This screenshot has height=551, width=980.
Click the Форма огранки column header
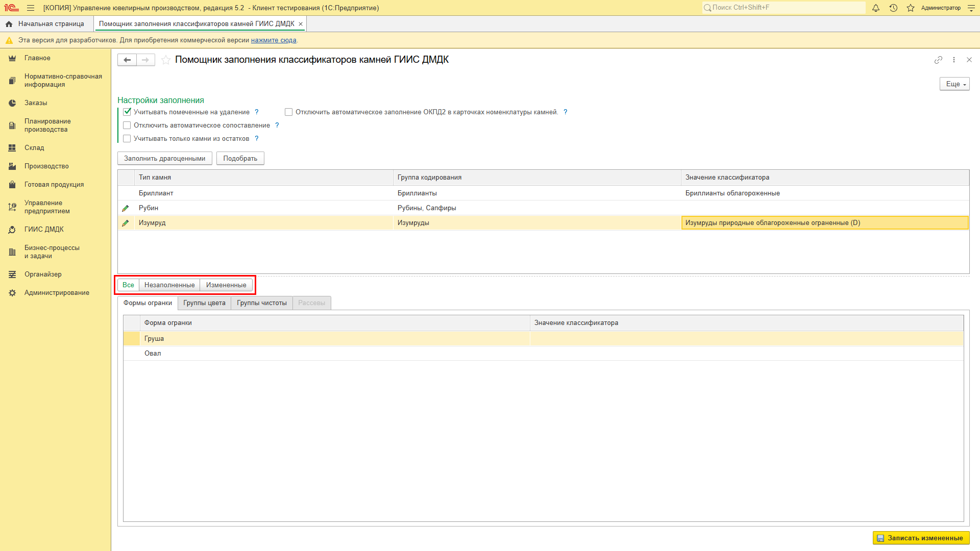coord(335,323)
